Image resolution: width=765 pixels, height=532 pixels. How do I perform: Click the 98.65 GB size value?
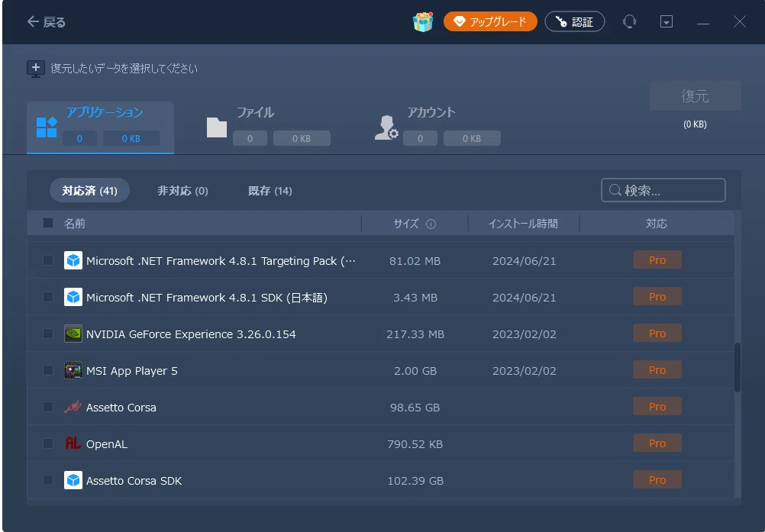coord(415,408)
